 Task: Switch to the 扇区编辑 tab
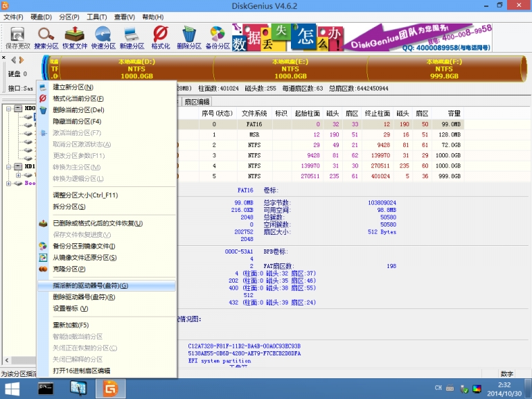tap(197, 102)
